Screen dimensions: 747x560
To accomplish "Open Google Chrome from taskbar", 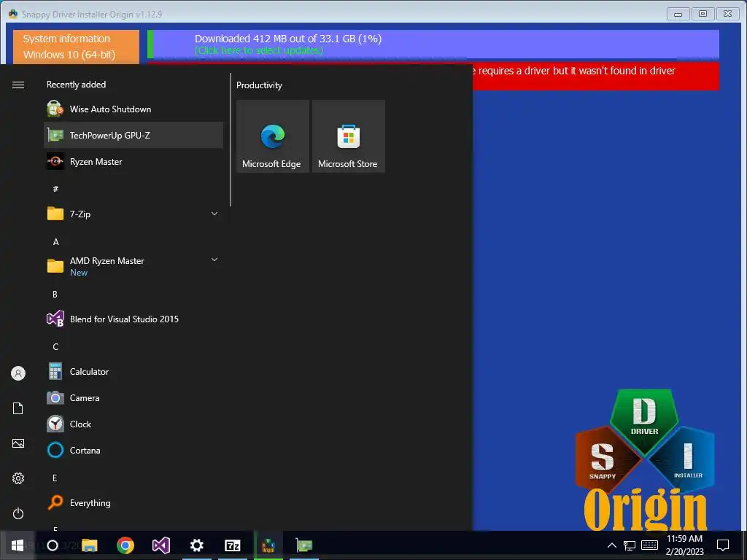I will pyautogui.click(x=125, y=545).
